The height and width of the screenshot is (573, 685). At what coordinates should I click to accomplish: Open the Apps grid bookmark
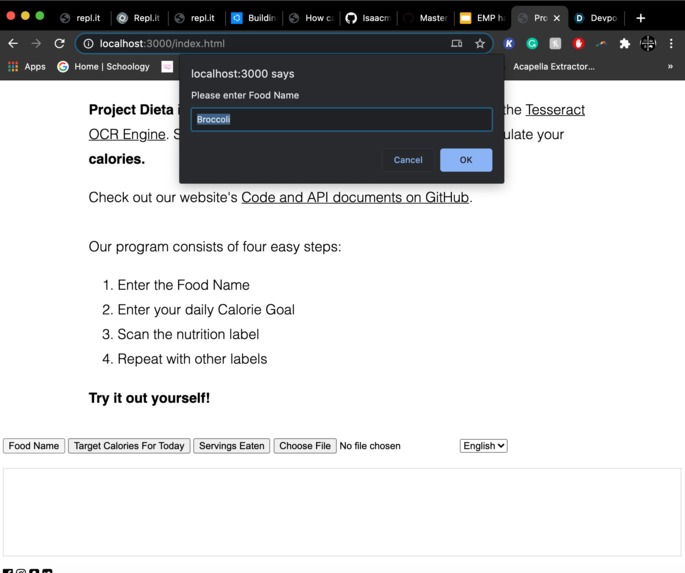pyautogui.click(x=27, y=66)
